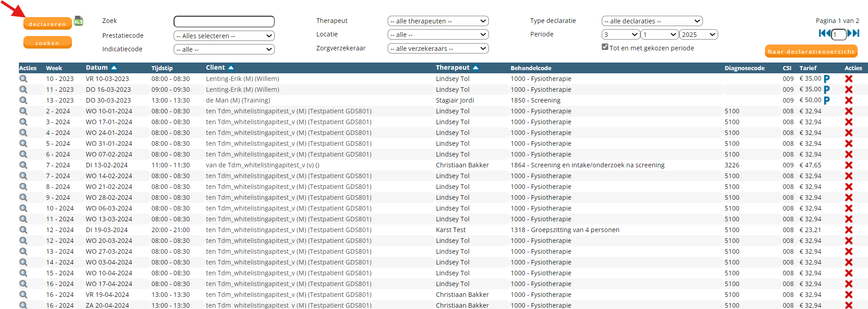
Task: Delete the de Man Training row
Action: [x=849, y=100]
